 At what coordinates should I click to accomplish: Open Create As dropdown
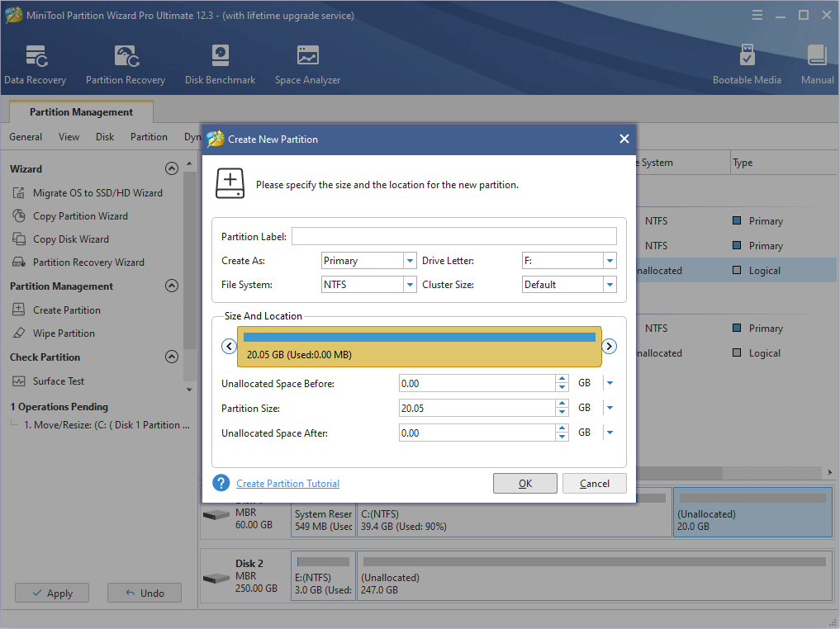click(410, 261)
